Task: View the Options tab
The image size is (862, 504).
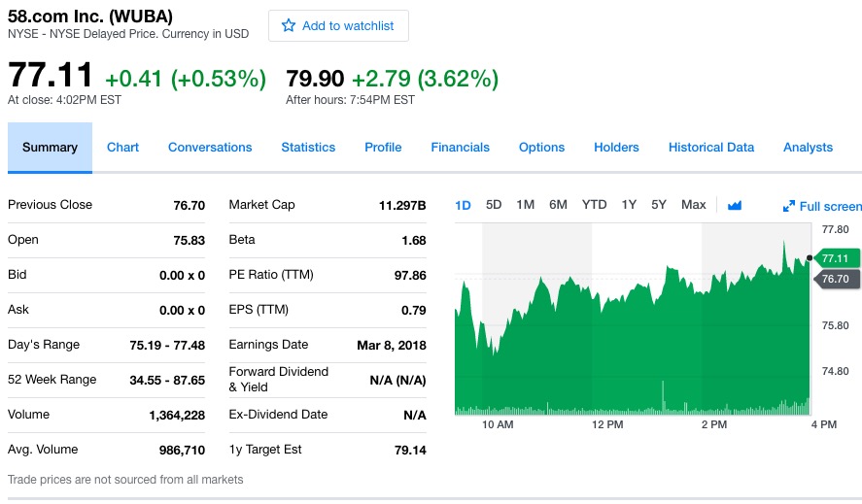Action: 541,148
